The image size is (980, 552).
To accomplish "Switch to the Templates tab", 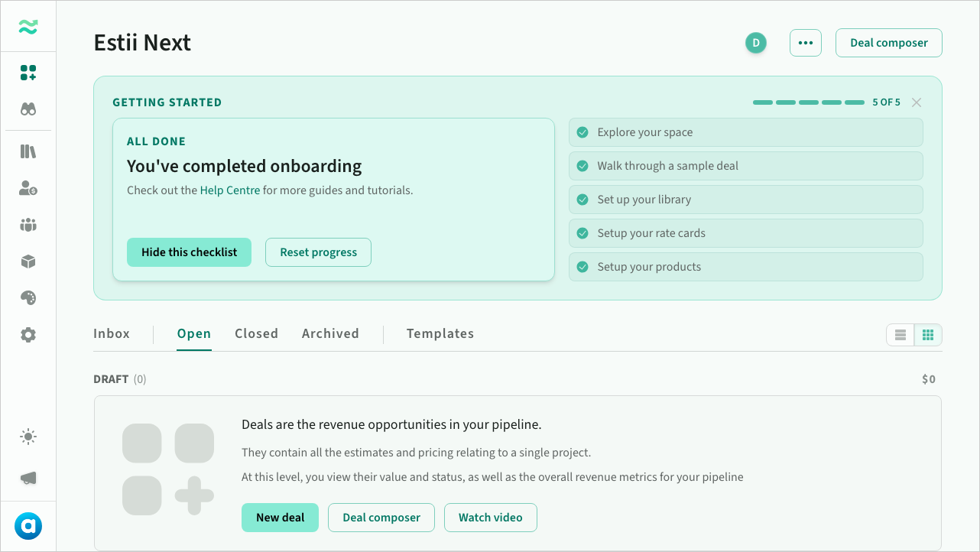I will [440, 333].
